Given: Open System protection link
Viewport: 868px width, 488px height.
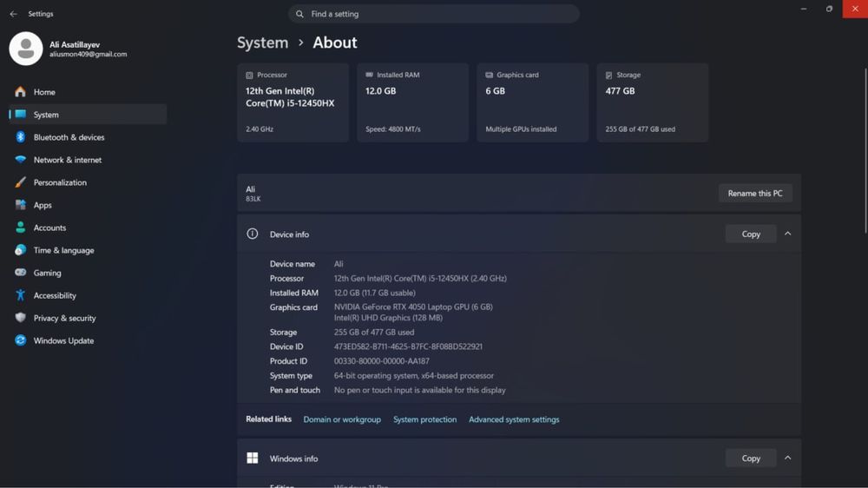Looking at the screenshot, I should point(424,419).
